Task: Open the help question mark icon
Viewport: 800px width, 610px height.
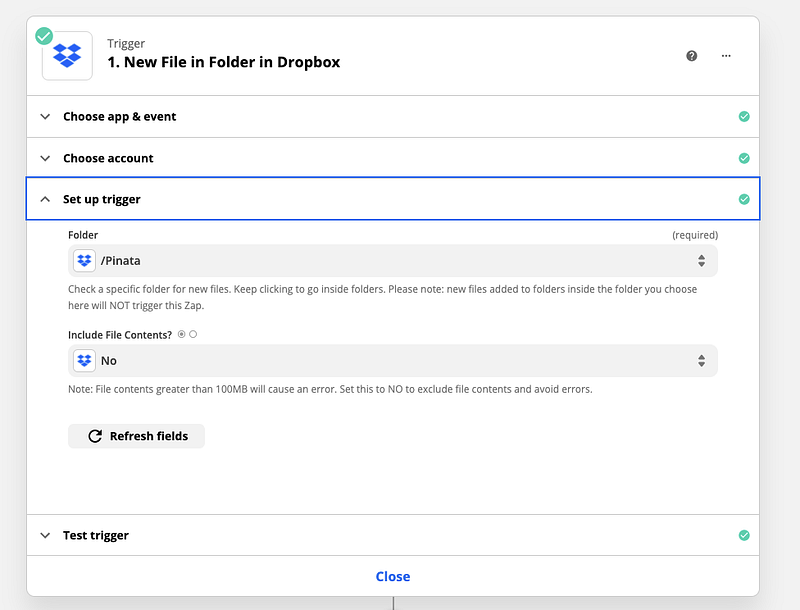Action: coord(692,56)
